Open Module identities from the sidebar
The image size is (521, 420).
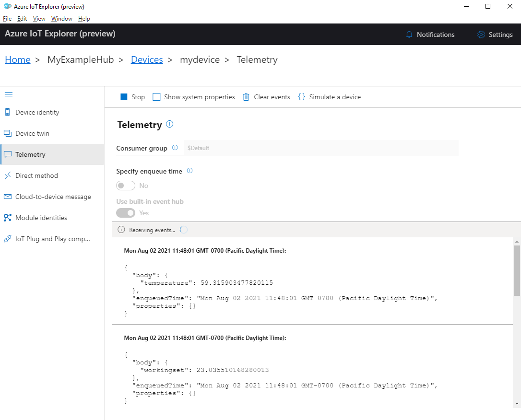click(x=40, y=217)
